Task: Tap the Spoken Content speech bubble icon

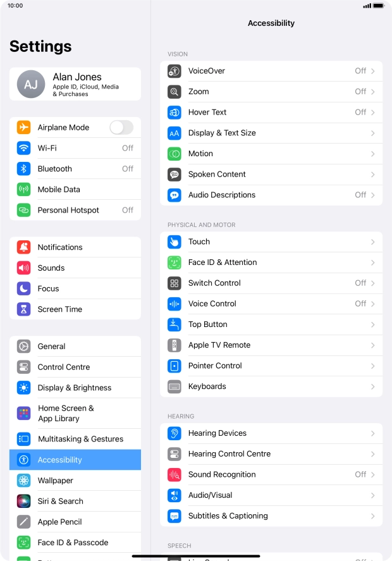Action: (x=174, y=174)
